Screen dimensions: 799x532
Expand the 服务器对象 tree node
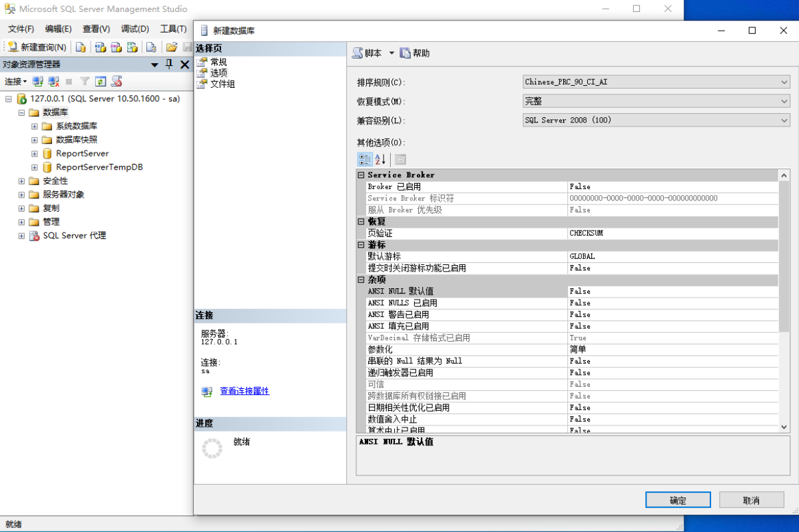[x=22, y=194]
